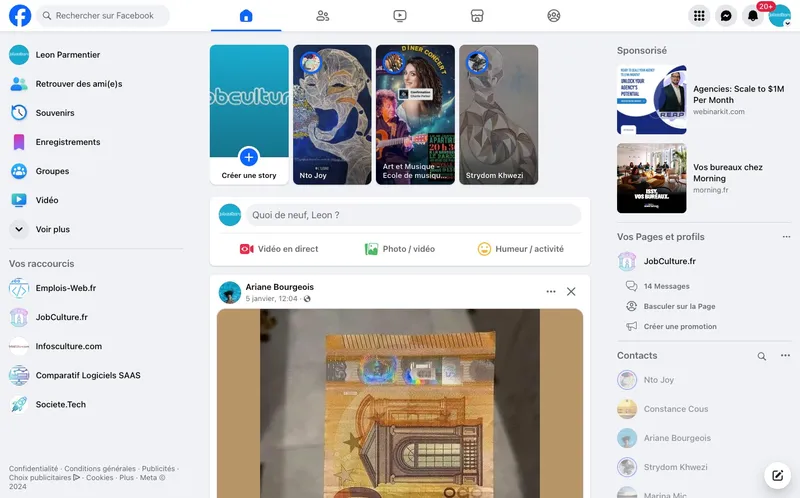Open the apps grid menu
This screenshot has width=800, height=498.
(700, 16)
